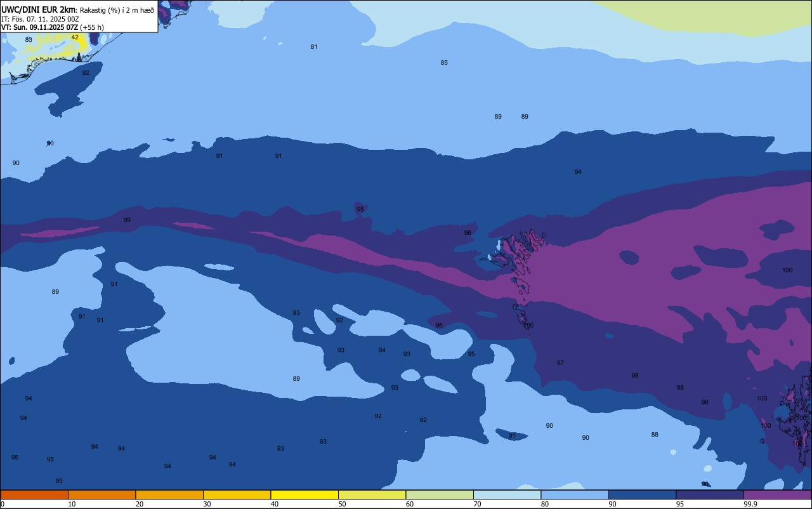Click the light blue 80–90 legend swatch
The width and height of the screenshot is (812, 509).
(575, 494)
